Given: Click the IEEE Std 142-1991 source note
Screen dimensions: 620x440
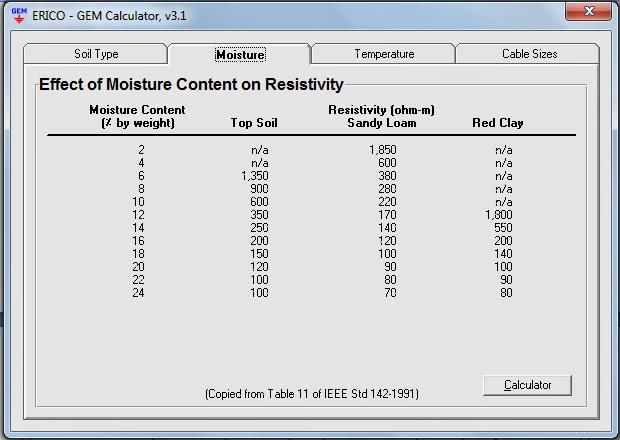Looking at the screenshot, I should (312, 394).
